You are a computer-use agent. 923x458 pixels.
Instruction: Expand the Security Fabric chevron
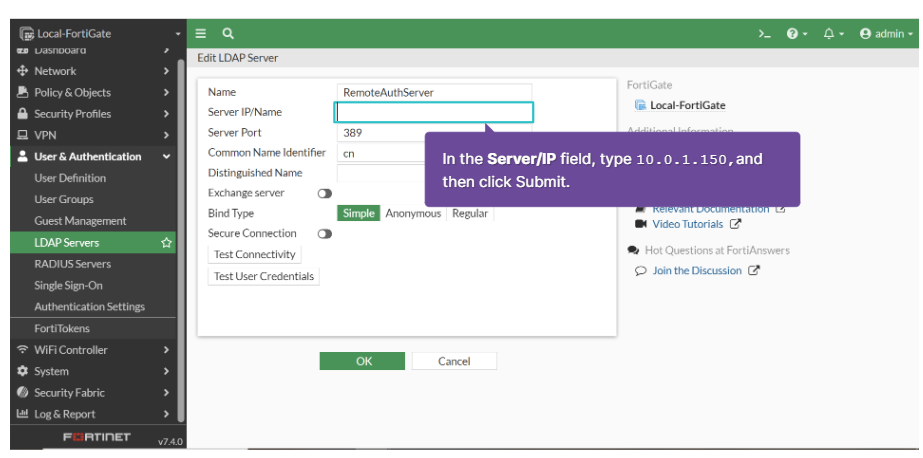click(x=167, y=393)
